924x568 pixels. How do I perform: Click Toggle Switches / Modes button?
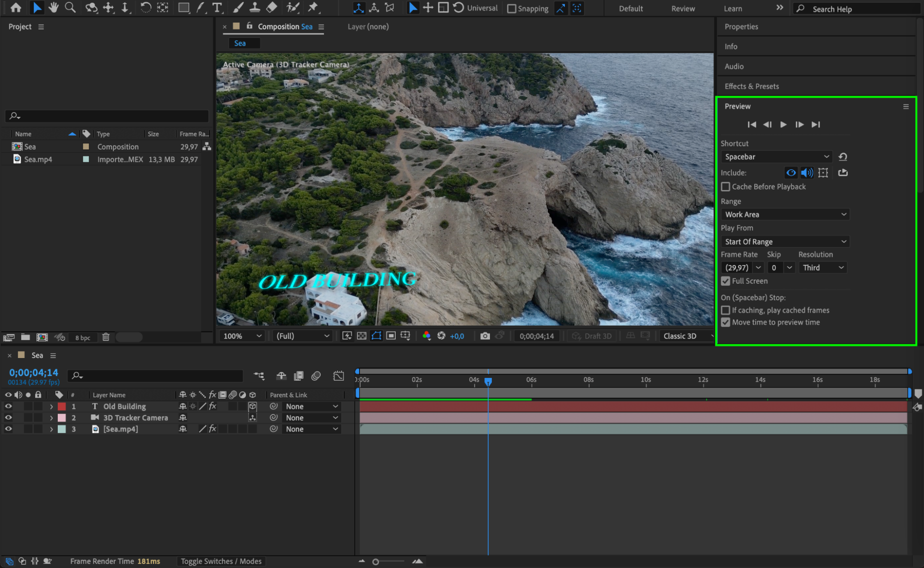pos(221,561)
